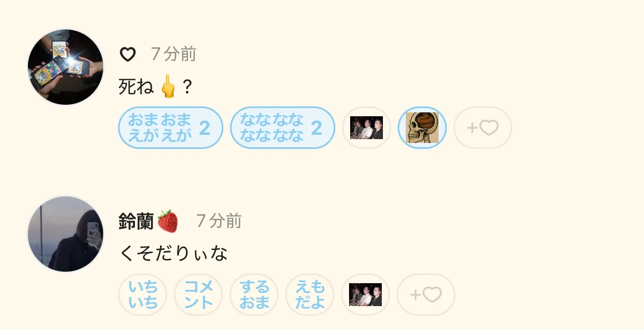Image resolution: width=644 pixels, height=329 pixels.
Task: Click the strawberry emoji next to 鈴蘭
Action: [x=168, y=221]
